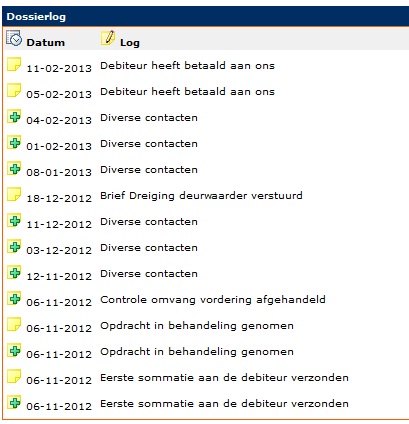The width and height of the screenshot is (409, 424).
Task: Expand the 11-12-2012 Diverse contacten entry
Action: (14, 220)
